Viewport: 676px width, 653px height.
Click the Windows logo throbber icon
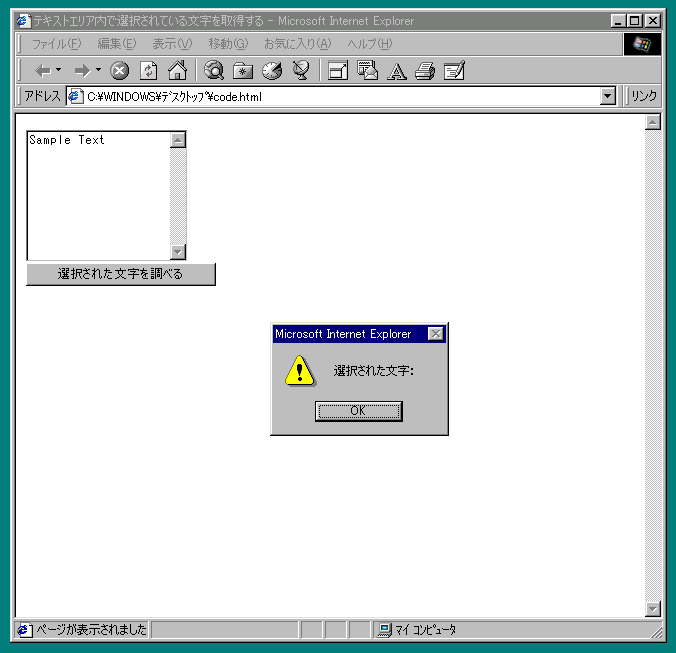(642, 44)
